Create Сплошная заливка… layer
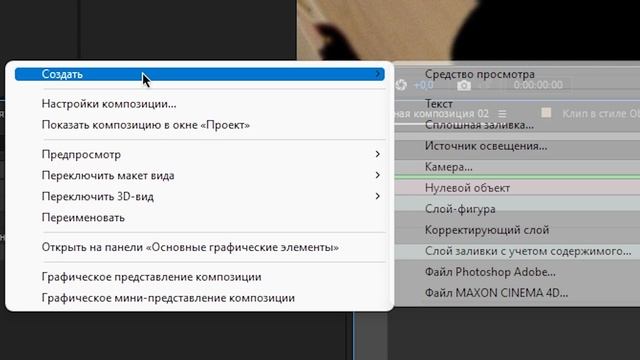This screenshot has height=360, width=640. pos(479,125)
